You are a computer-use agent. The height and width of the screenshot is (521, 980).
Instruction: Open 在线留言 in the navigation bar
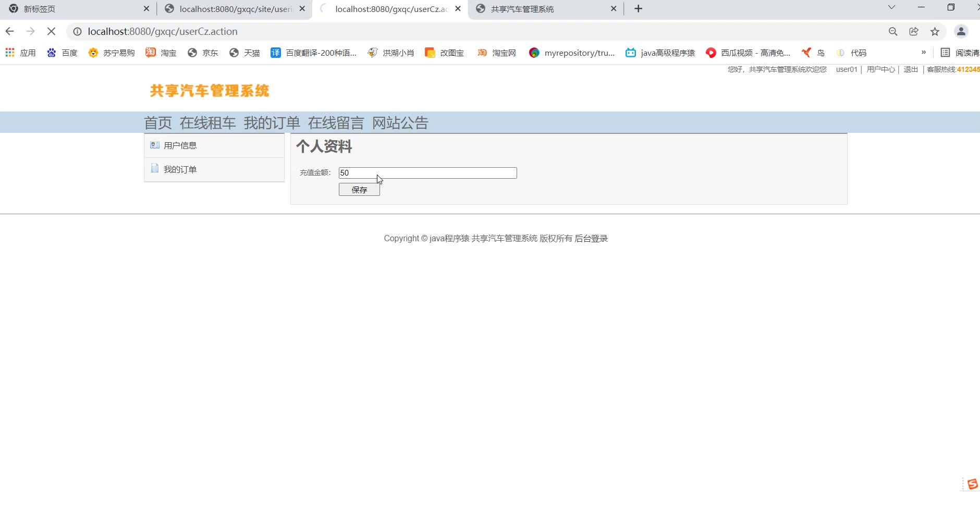tap(336, 123)
